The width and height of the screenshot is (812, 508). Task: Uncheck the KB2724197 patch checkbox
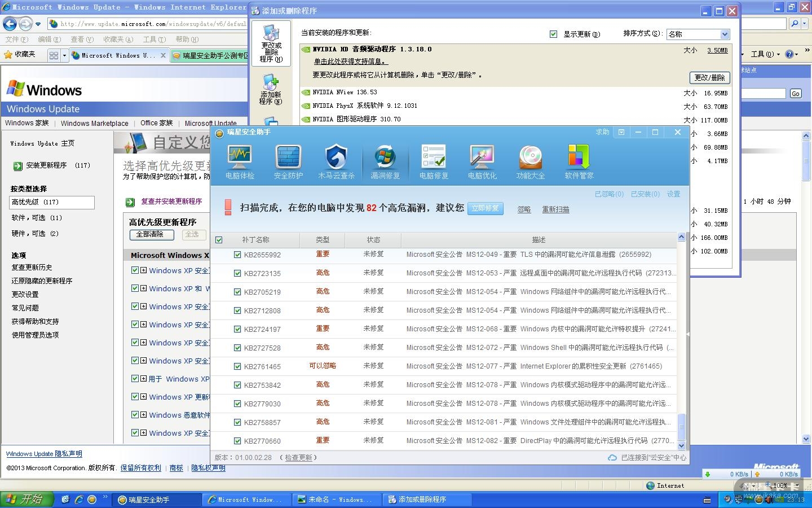pos(237,330)
